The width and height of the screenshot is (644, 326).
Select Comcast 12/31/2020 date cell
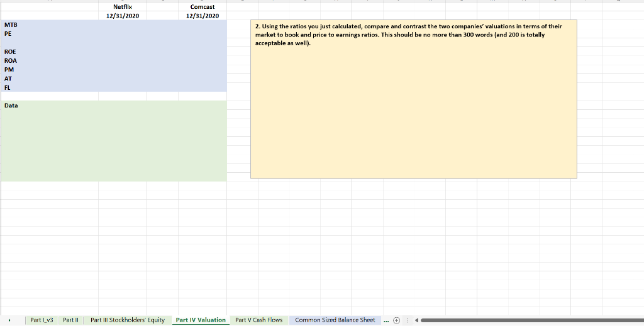click(203, 16)
